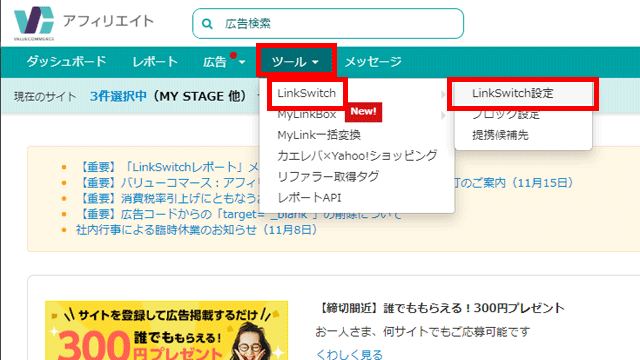This screenshot has height=360, width=640.
Task: Open the ツール dropdown menu
Action: click(296, 62)
